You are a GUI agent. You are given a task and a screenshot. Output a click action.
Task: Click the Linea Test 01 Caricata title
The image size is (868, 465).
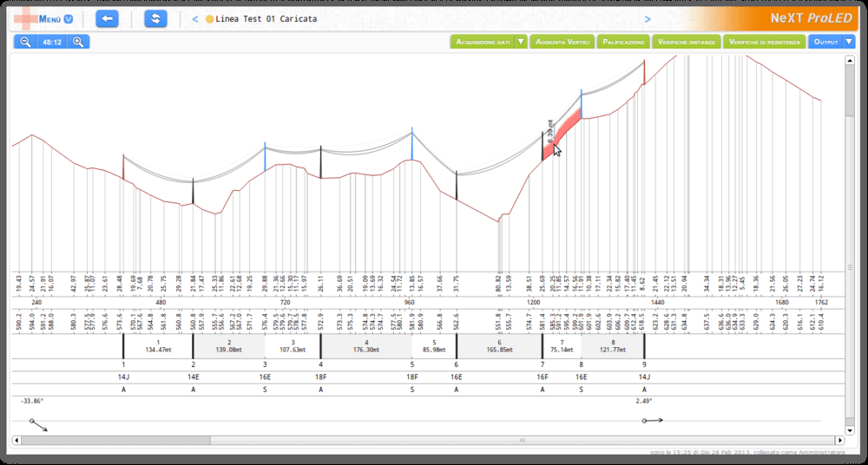click(266, 19)
